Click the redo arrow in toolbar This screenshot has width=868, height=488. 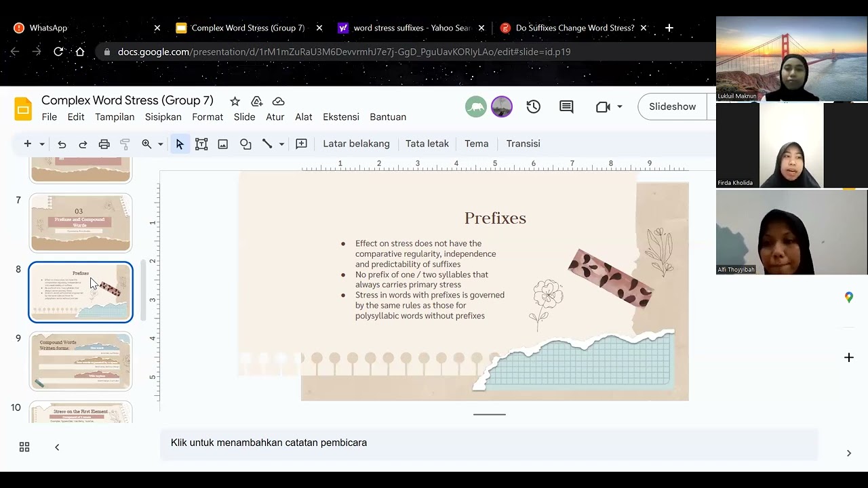[83, 144]
